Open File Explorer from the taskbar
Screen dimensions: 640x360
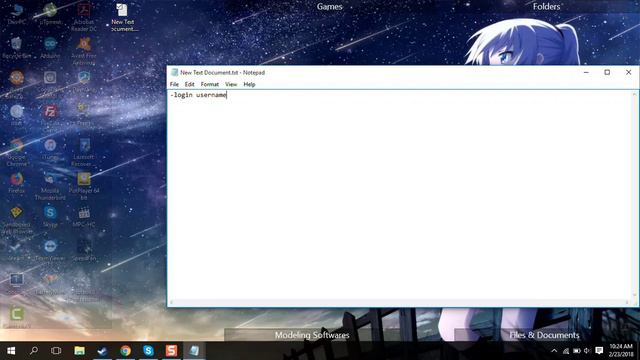pyautogui.click(x=79, y=351)
